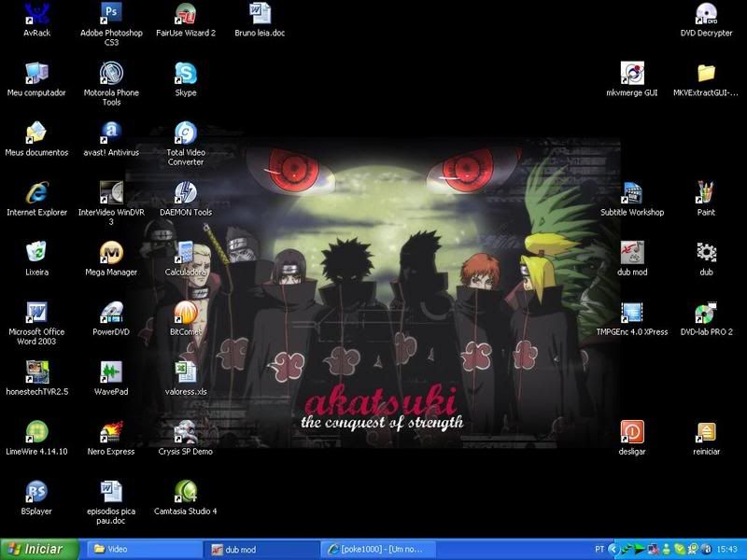
Task: Open BitComet desktop shortcut
Action: tap(186, 313)
